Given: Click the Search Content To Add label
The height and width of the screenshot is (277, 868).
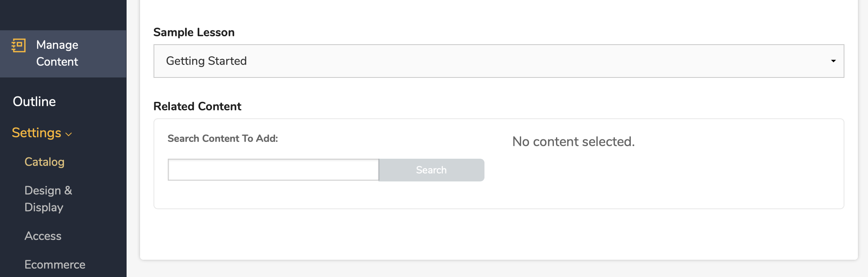Looking at the screenshot, I should pyautogui.click(x=222, y=138).
